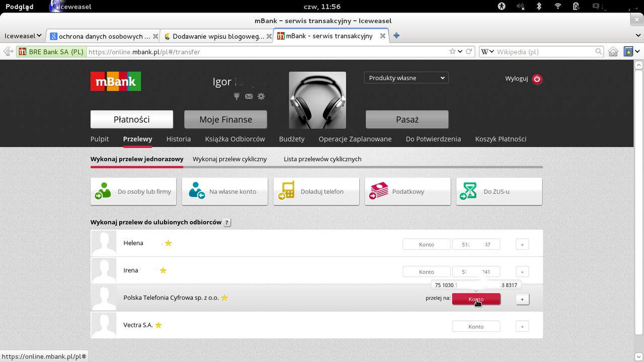Expand Irena's row with the plus button
The height and width of the screenshot is (362, 644).
click(522, 271)
